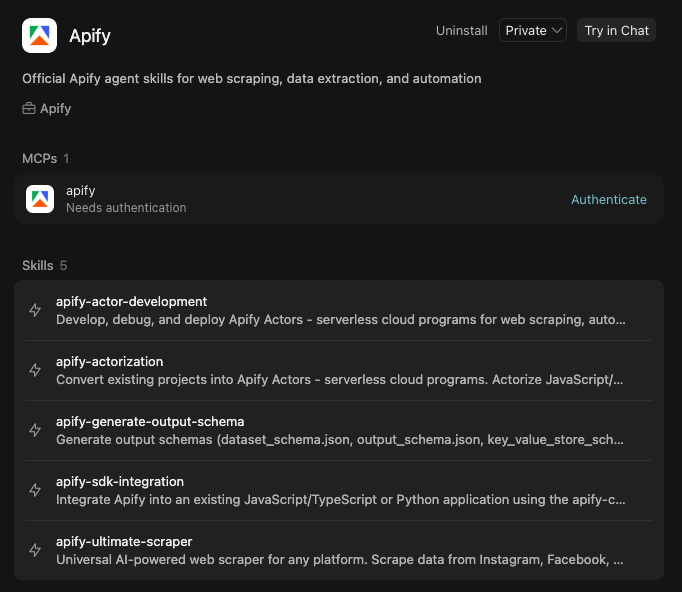Click 'Integrate Apify into an existing' description
Viewport: 682px width, 592px height.
tap(341, 500)
